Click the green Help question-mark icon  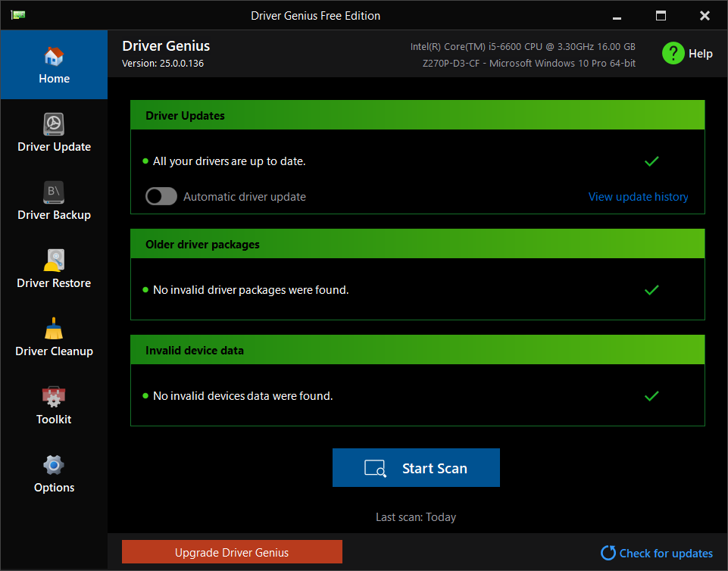click(x=673, y=53)
